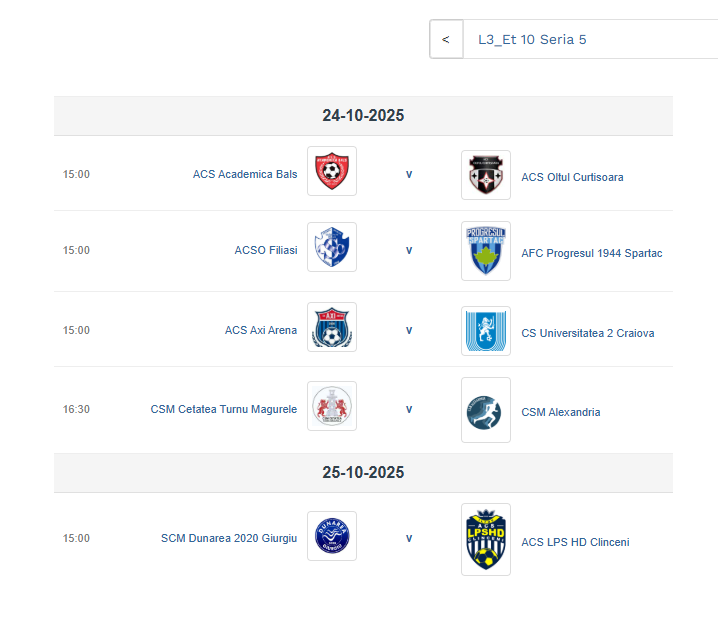This screenshot has height=617, width=718.
Task: Open ACS LPS HD Clinceni team link
Action: pos(575,542)
